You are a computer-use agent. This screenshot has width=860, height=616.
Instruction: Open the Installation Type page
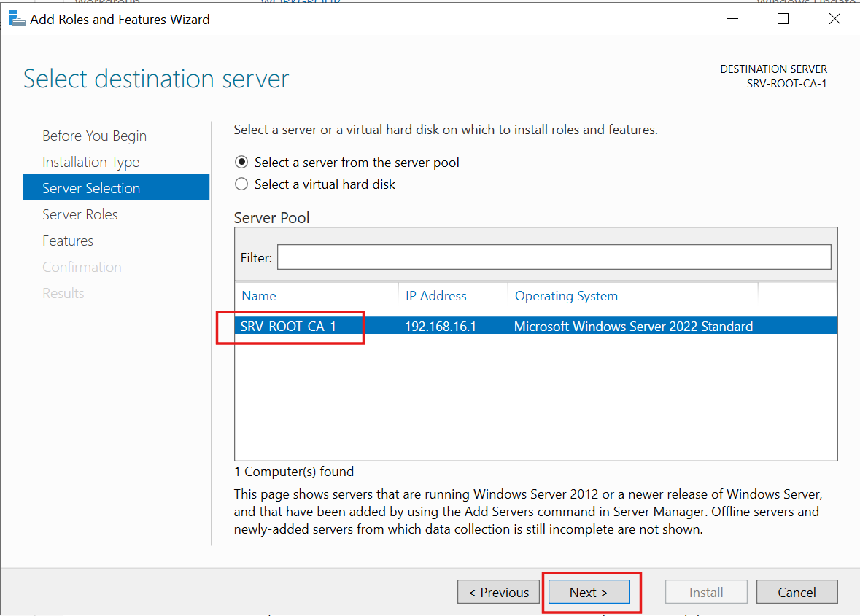(x=90, y=162)
